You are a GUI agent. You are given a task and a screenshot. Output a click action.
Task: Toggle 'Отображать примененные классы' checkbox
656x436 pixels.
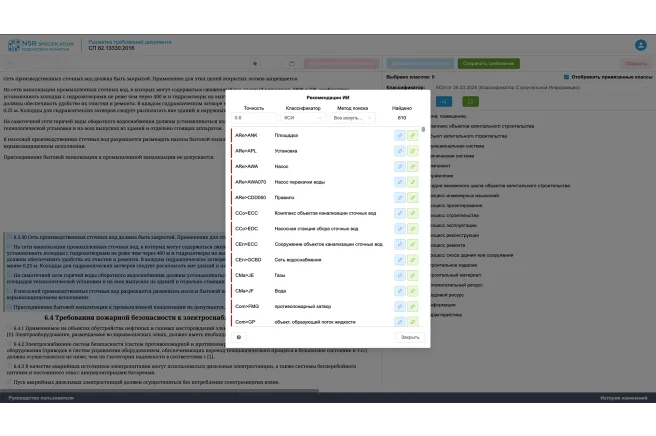(x=566, y=76)
